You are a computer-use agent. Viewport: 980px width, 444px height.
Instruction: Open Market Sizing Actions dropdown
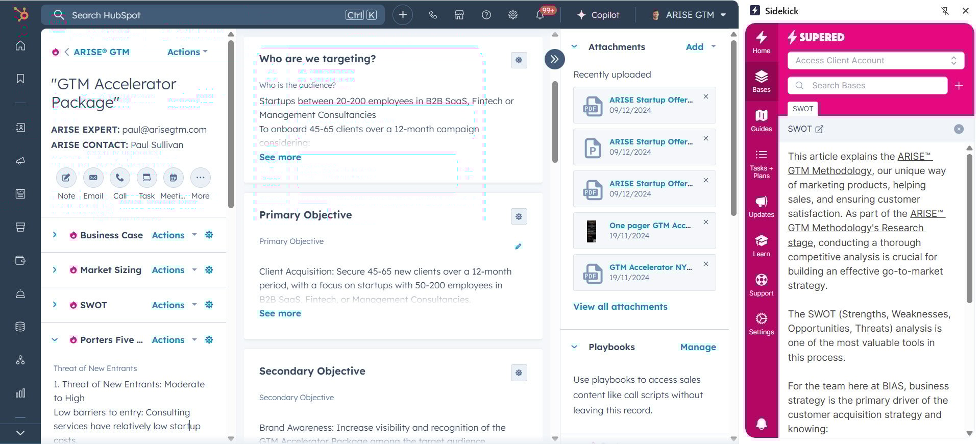point(174,270)
